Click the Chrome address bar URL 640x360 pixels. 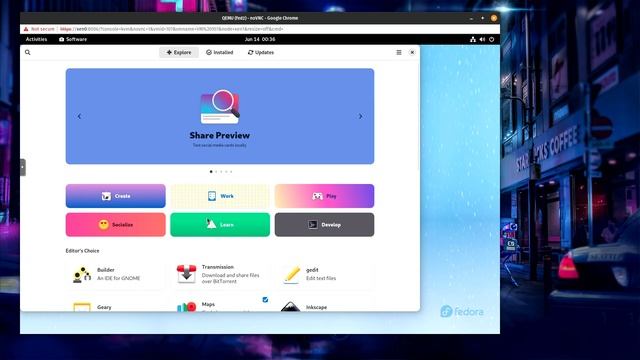pos(171,29)
